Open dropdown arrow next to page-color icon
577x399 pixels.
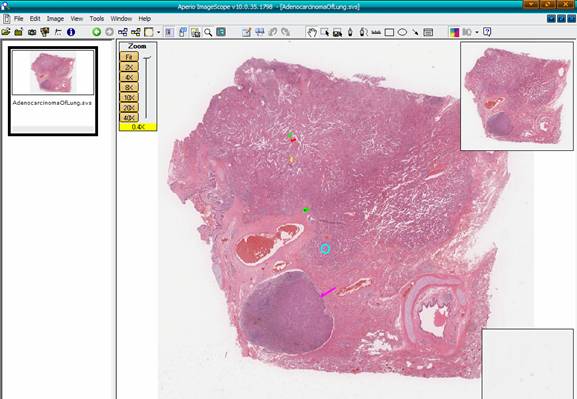click(x=158, y=32)
